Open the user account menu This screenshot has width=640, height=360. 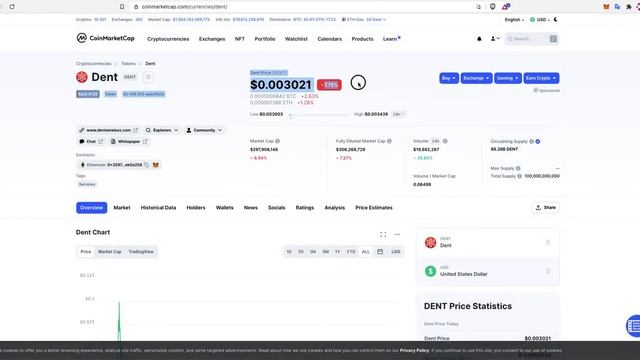point(495,39)
